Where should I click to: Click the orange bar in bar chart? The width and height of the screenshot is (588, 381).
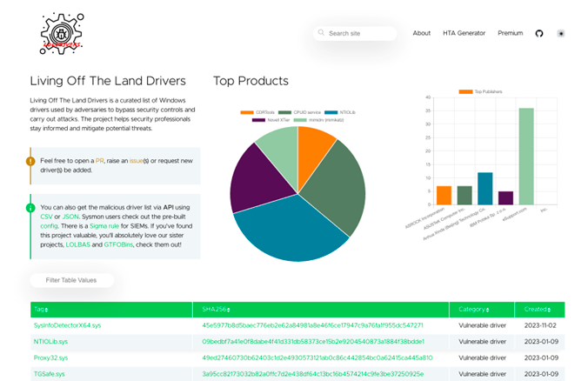point(444,196)
